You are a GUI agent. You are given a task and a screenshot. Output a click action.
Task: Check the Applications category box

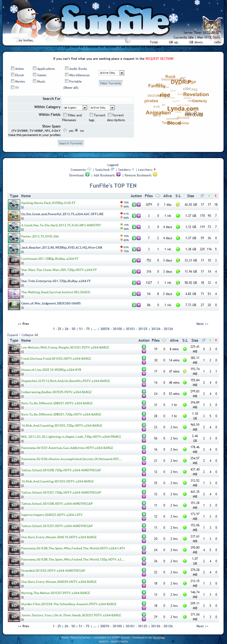coord(34,68)
